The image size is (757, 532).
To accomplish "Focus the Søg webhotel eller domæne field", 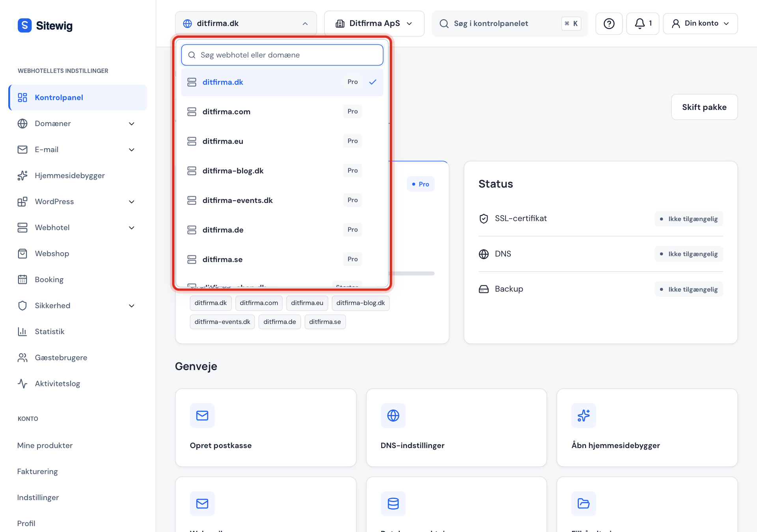I will pyautogui.click(x=282, y=55).
